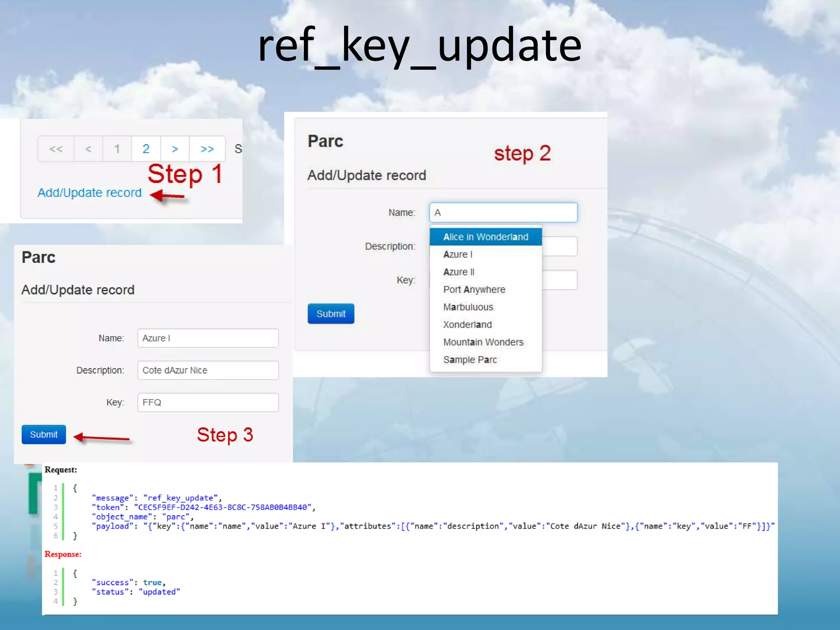This screenshot has width=840, height=630.
Task: Select page 1 in pagination
Action: (117, 149)
